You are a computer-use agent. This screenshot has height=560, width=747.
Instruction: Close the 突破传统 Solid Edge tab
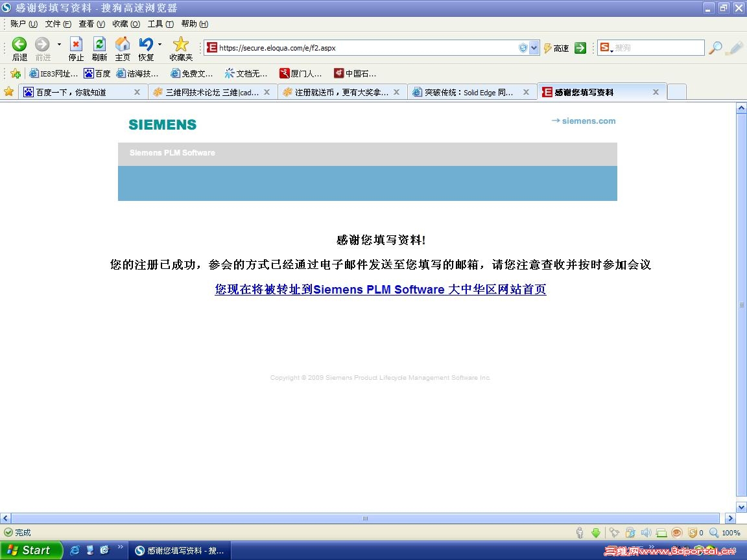[526, 92]
